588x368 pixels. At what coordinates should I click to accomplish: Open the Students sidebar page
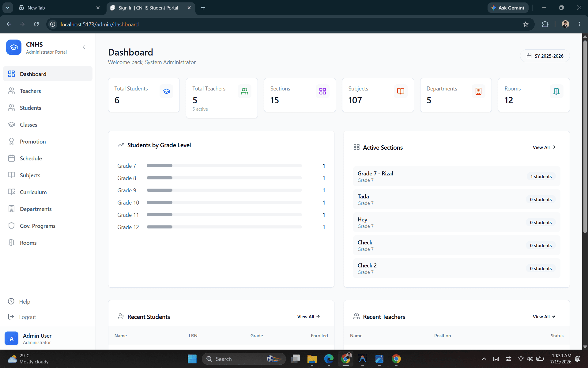[x=48, y=108]
